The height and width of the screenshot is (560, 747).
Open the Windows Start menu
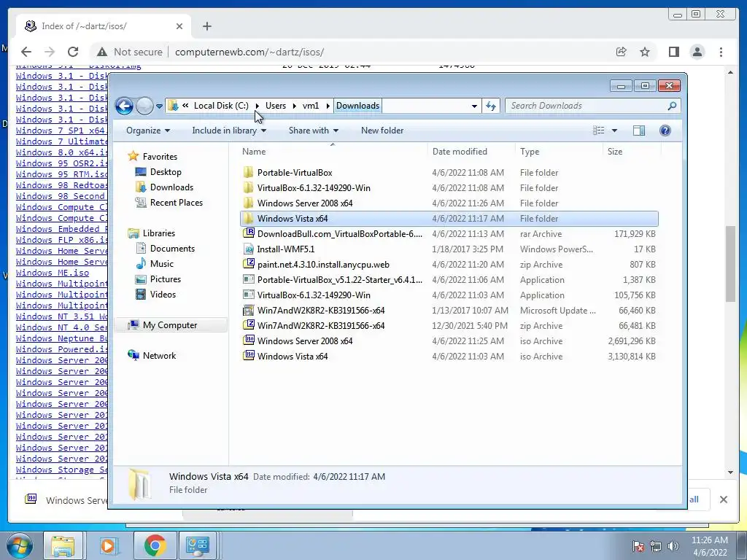pyautogui.click(x=19, y=545)
